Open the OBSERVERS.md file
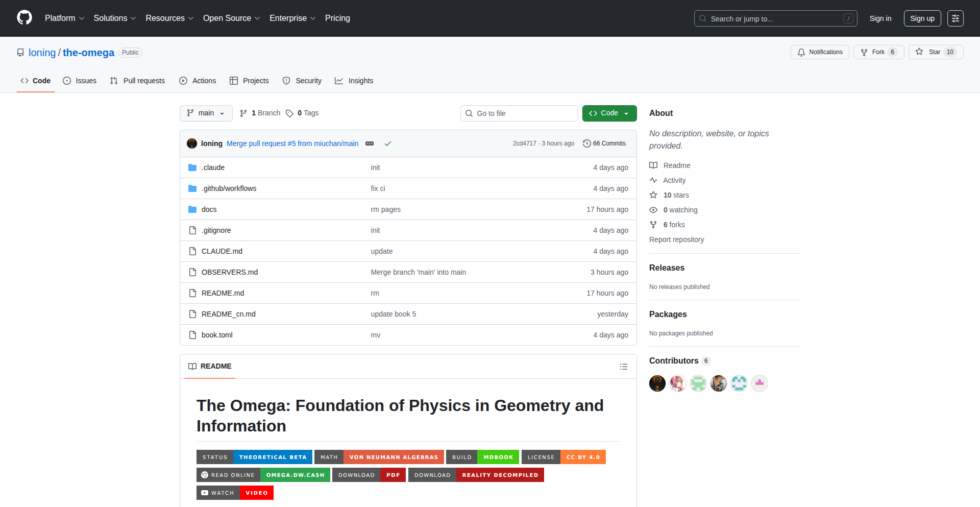The width and height of the screenshot is (980, 507). click(230, 272)
